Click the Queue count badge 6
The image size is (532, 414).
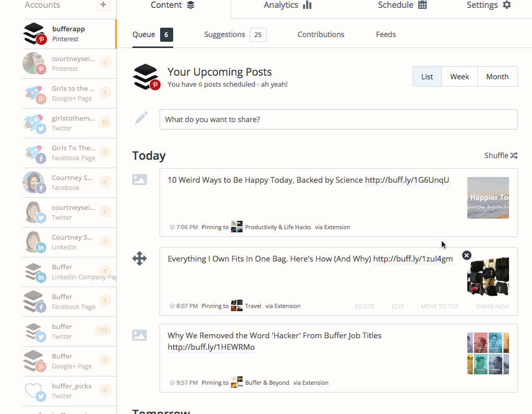[166, 34]
